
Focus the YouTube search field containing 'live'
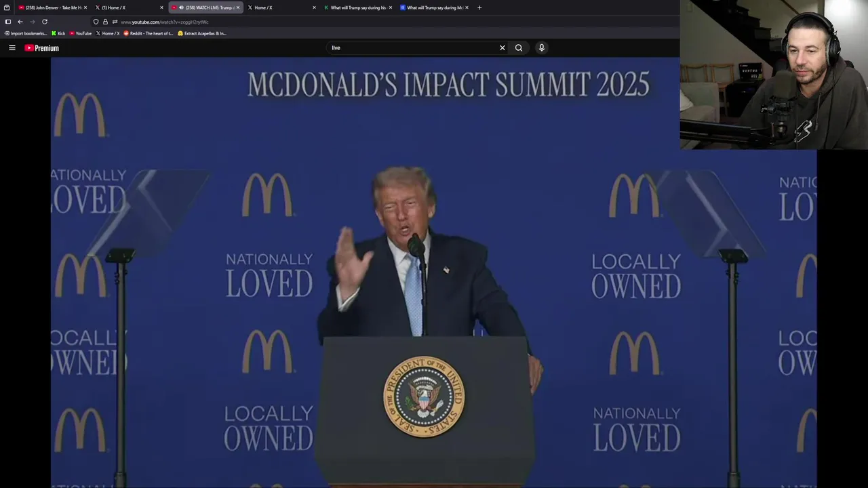tap(413, 47)
